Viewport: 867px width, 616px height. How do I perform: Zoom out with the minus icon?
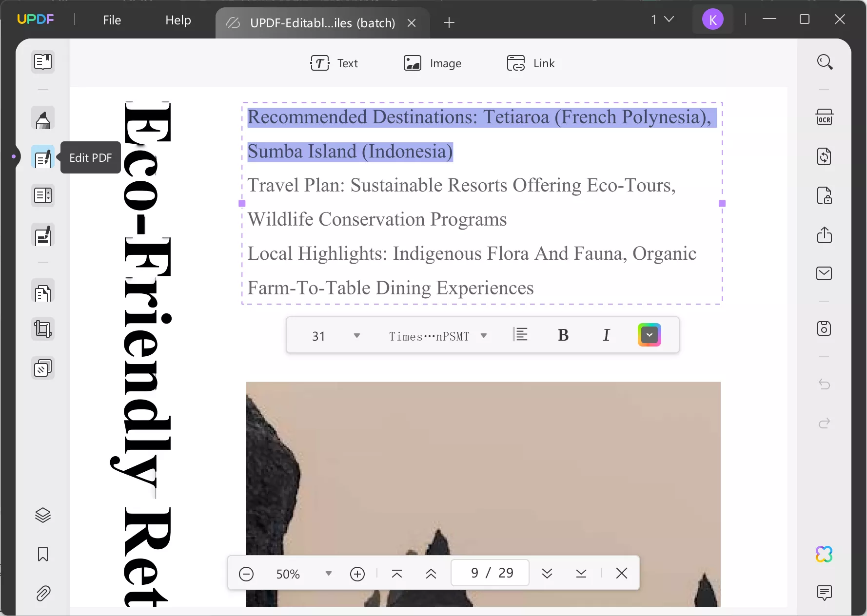click(x=246, y=574)
